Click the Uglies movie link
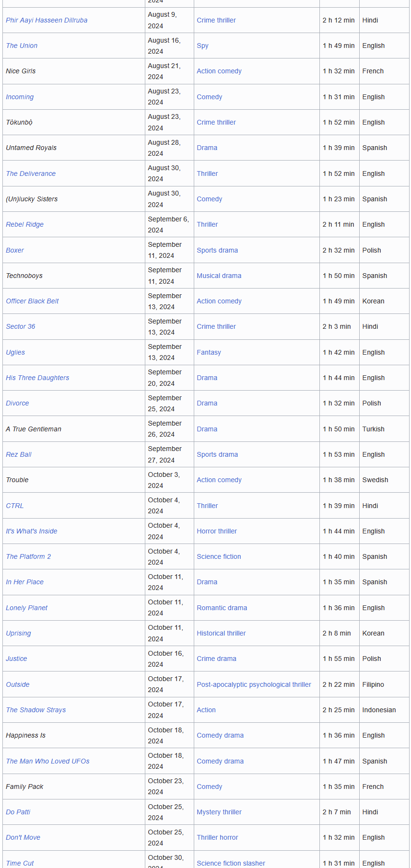The image size is (411, 868). pos(15,352)
